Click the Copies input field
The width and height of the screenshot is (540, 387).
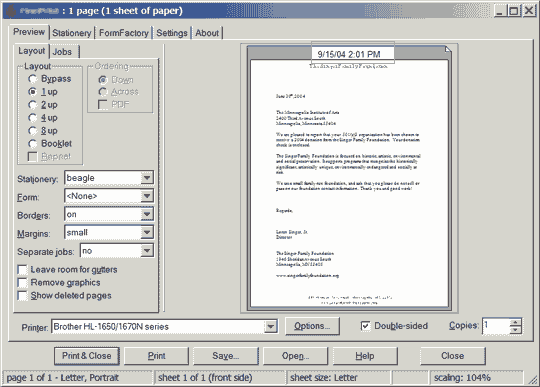click(x=496, y=326)
